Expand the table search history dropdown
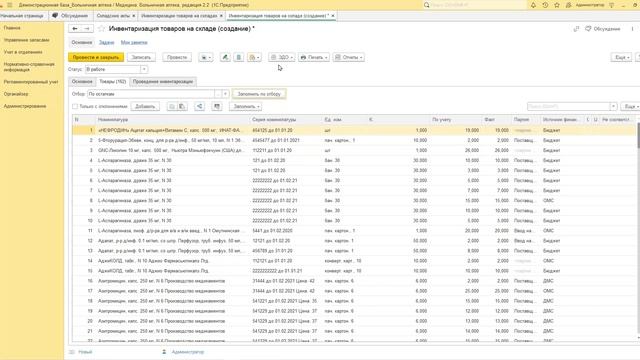640x360 pixels. tap(613, 107)
